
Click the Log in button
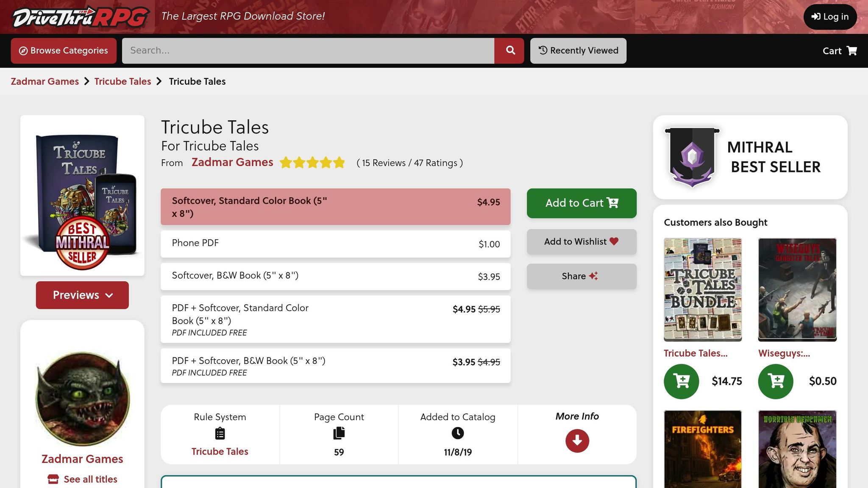coord(830,17)
